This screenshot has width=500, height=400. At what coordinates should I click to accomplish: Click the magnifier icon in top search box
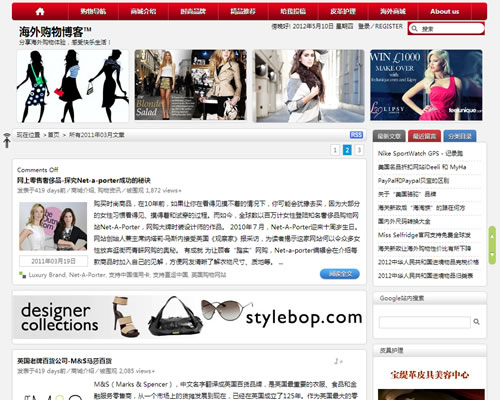(x=414, y=29)
